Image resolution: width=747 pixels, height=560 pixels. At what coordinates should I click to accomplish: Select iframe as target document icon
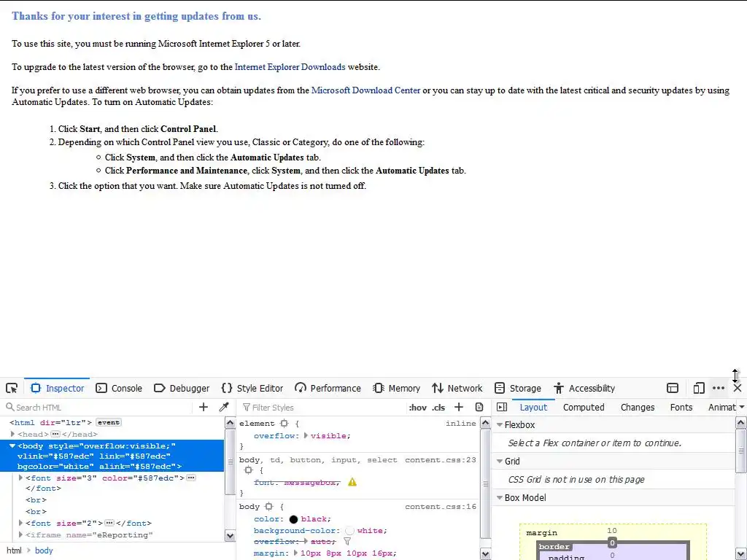pos(672,388)
